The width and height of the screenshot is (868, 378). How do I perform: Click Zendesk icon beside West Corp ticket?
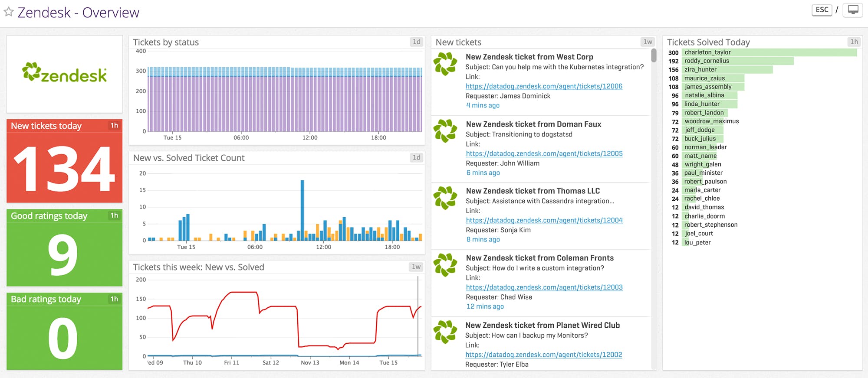coord(445,64)
